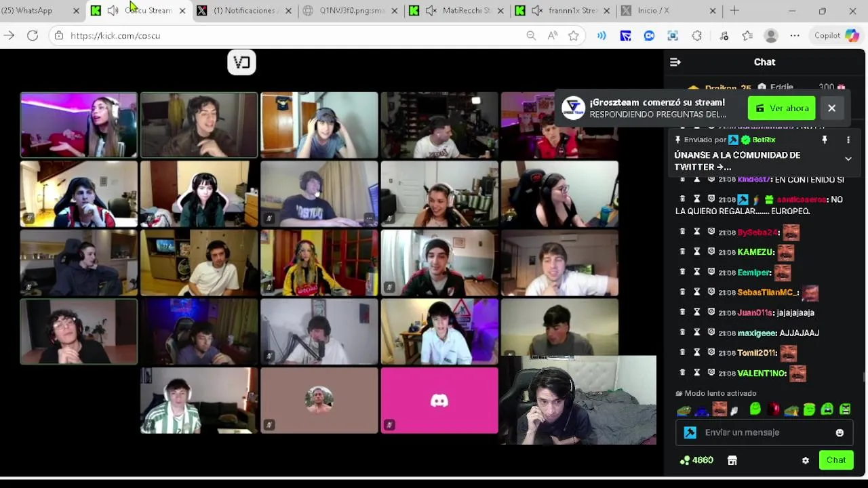Collapse the chat panel using the arrow icon
Viewport: 868px width, 488px height.
coord(675,62)
